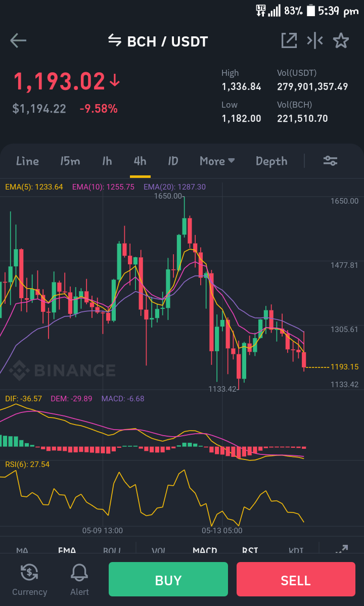Toggle the MA indicator

[x=22, y=550]
